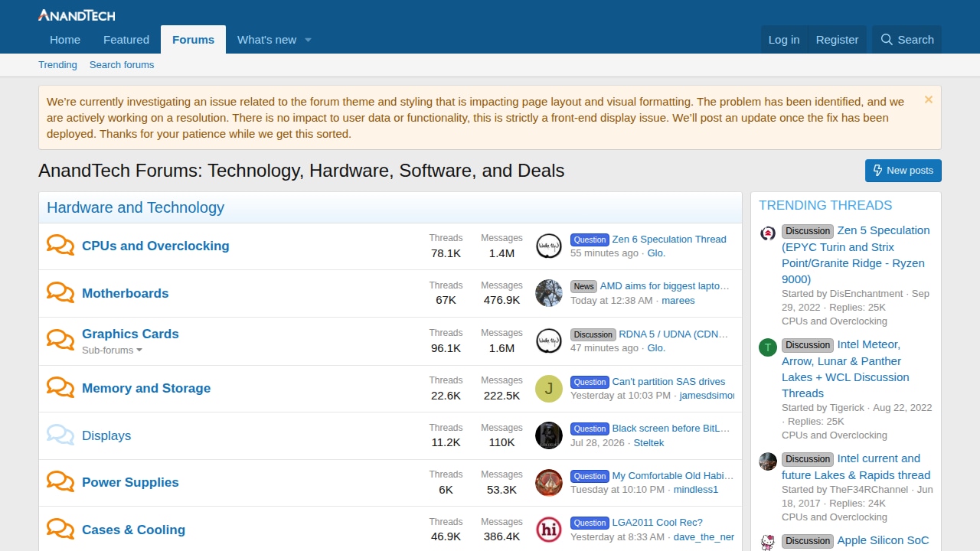980x551 pixels.
Task: Open DisEnchantment avatar in Trending Threads
Action: 768,233
